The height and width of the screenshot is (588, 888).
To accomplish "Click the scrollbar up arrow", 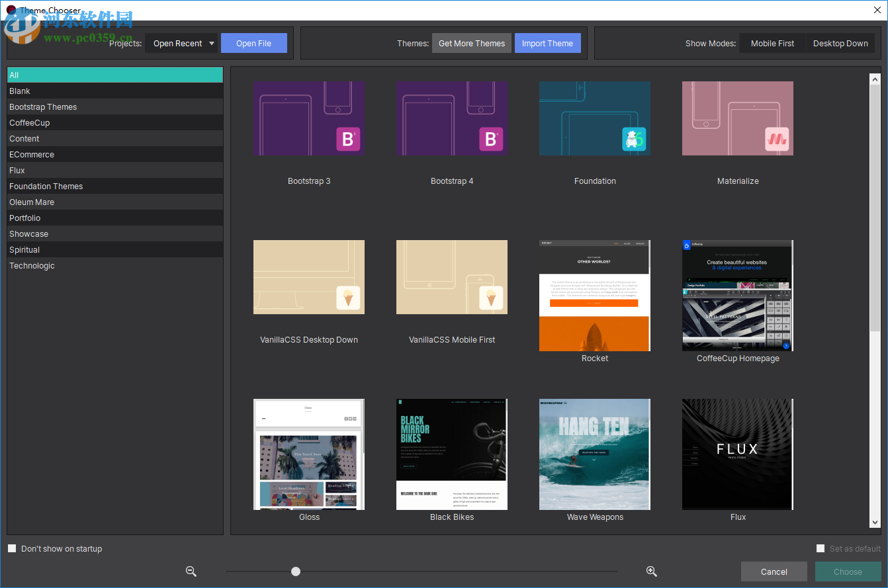I will click(x=873, y=77).
